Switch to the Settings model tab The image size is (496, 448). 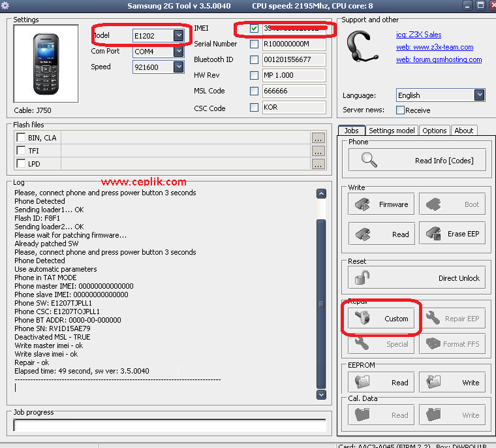tap(392, 131)
